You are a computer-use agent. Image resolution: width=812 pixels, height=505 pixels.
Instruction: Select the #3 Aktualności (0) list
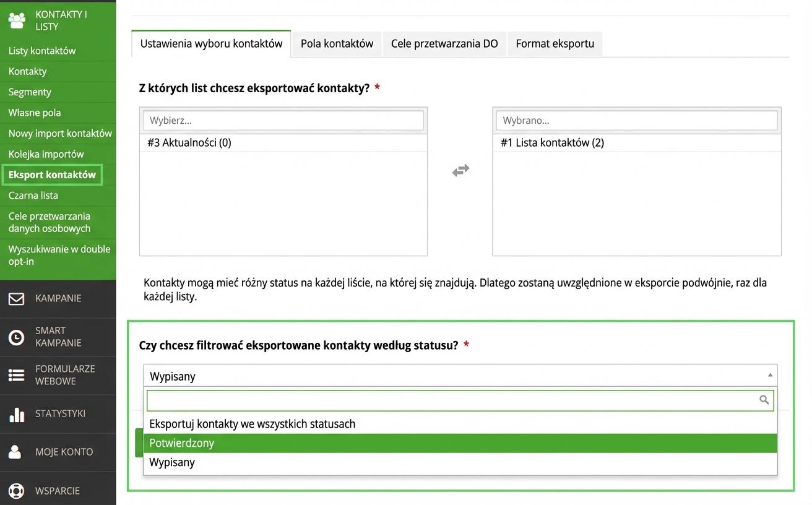(283, 142)
